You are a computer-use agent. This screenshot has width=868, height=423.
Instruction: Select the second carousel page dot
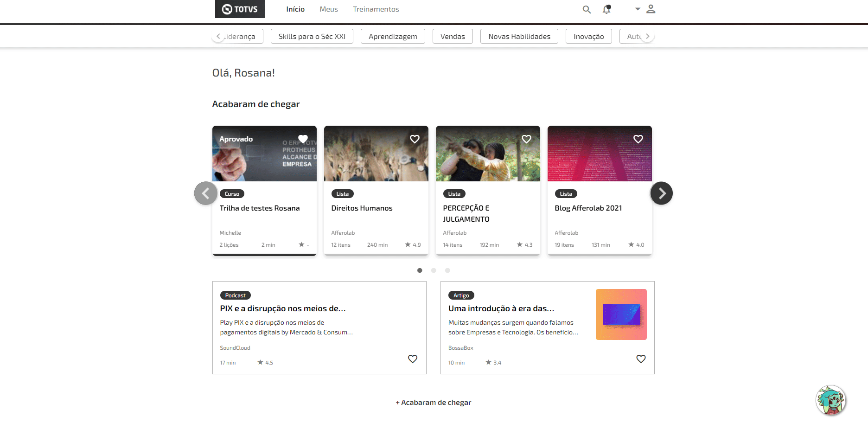click(x=434, y=270)
